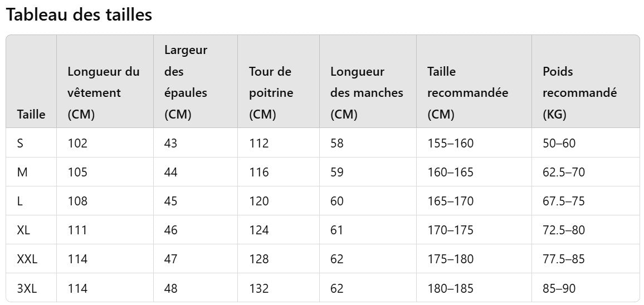
Task: Select sleeve length 61 in row XL
Action: (337, 230)
